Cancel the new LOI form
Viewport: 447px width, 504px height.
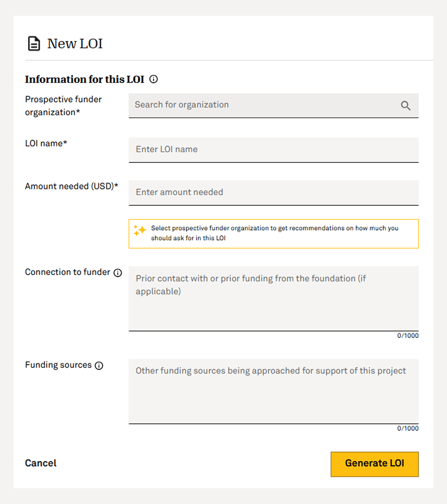[x=41, y=463]
